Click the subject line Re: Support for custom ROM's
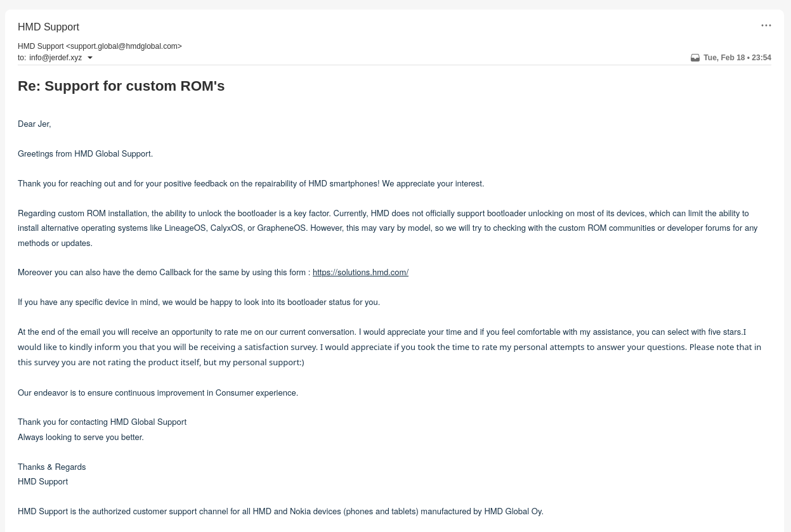The width and height of the screenshot is (791, 532). pyautogui.click(x=121, y=86)
